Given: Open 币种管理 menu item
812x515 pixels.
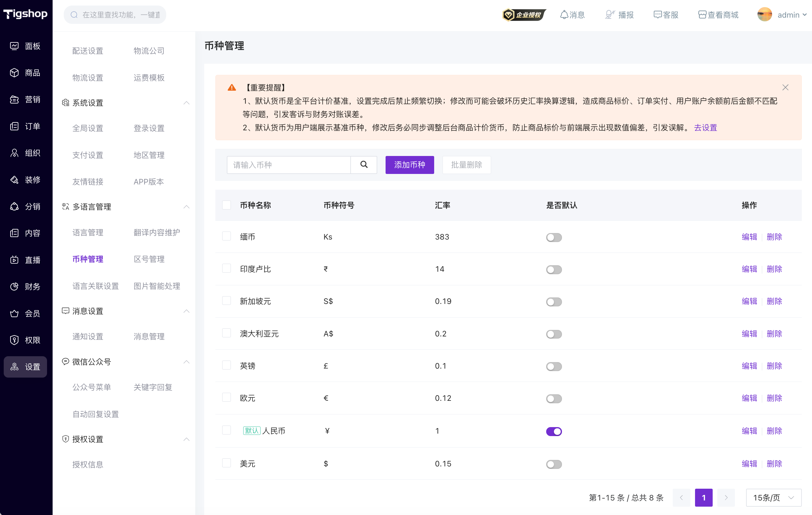Looking at the screenshot, I should coord(88,259).
